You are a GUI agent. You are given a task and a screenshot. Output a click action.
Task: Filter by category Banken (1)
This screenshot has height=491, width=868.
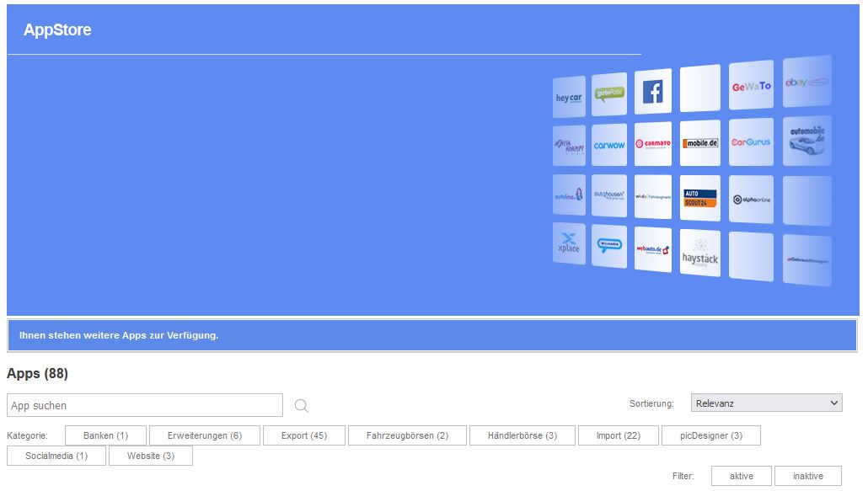pyautogui.click(x=105, y=435)
